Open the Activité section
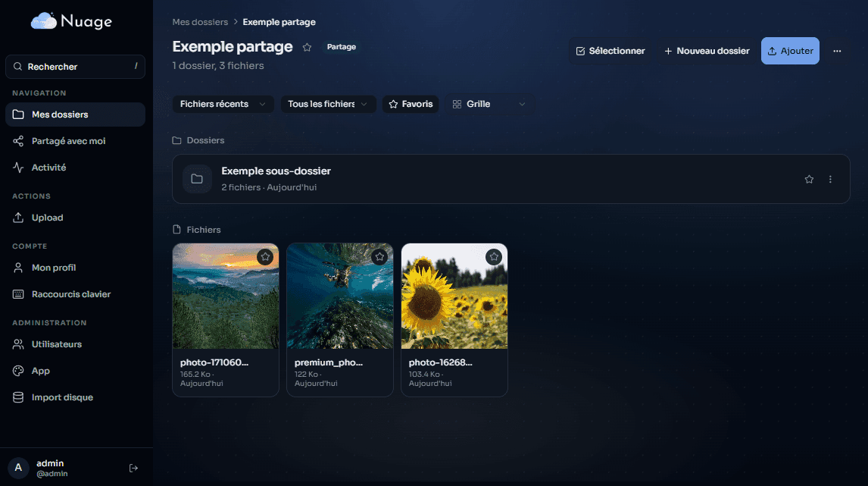Viewport: 868px width, 486px height. click(x=48, y=168)
